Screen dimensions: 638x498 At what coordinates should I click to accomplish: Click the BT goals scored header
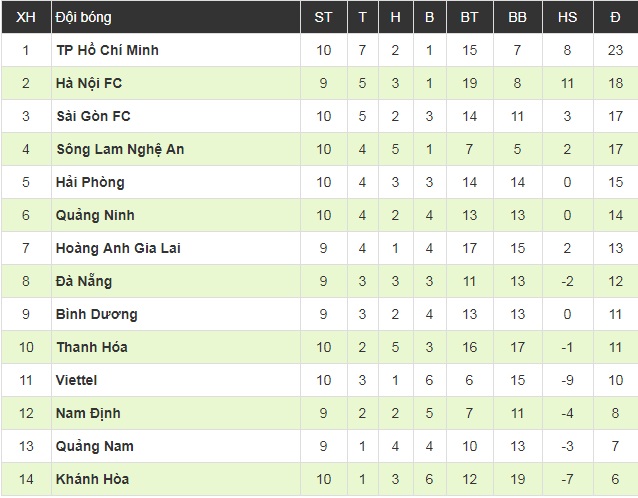(x=469, y=17)
